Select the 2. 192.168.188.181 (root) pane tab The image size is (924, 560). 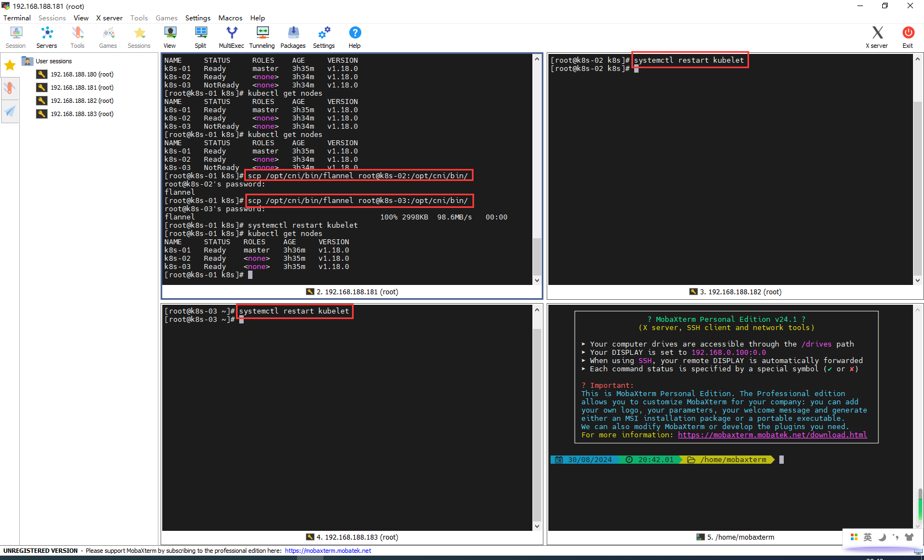pyautogui.click(x=352, y=292)
